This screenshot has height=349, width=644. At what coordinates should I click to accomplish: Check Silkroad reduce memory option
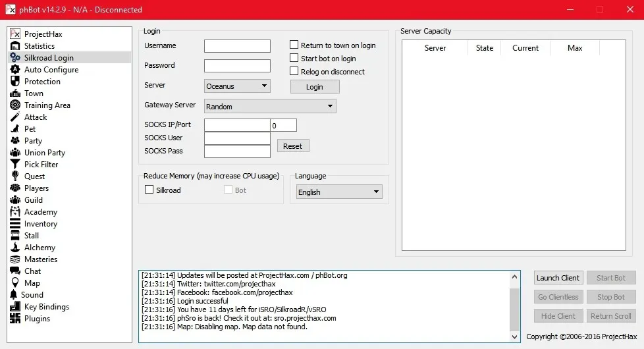click(149, 189)
